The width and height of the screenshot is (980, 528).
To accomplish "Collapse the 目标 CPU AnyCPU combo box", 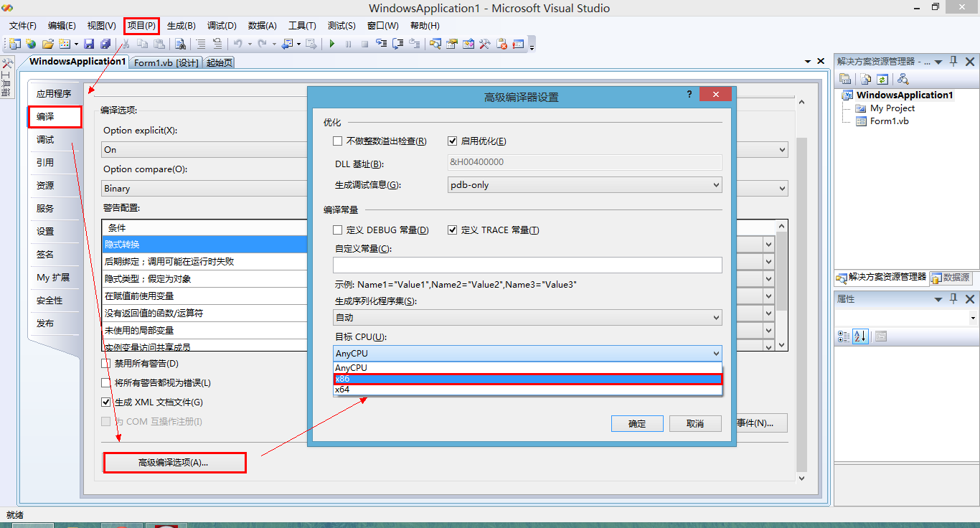I will pyautogui.click(x=527, y=353).
